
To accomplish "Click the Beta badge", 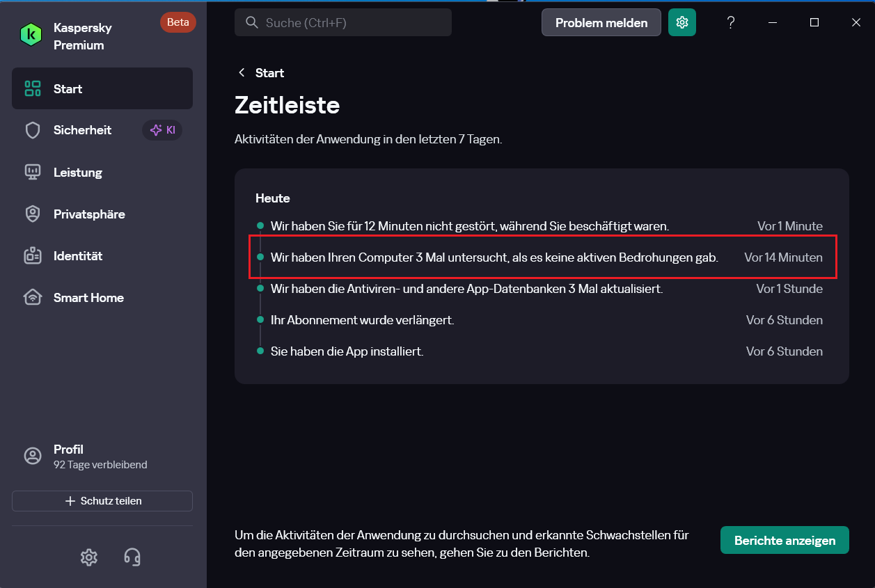I will click(x=178, y=22).
